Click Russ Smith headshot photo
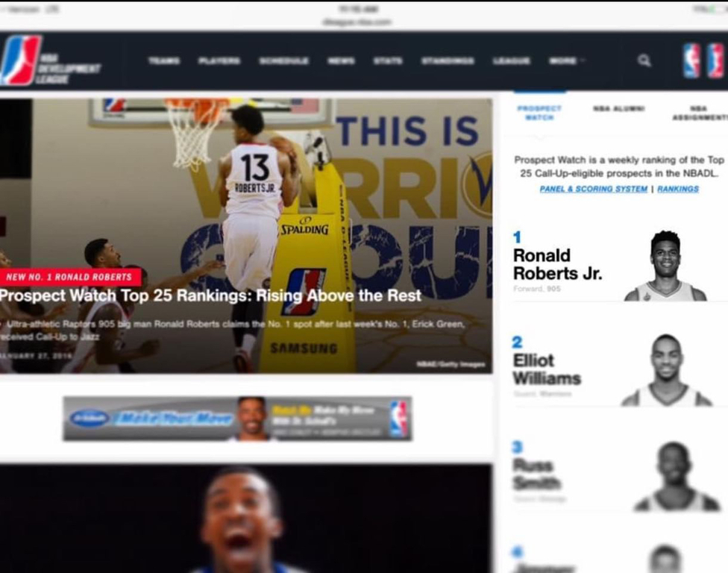 pos(676,477)
